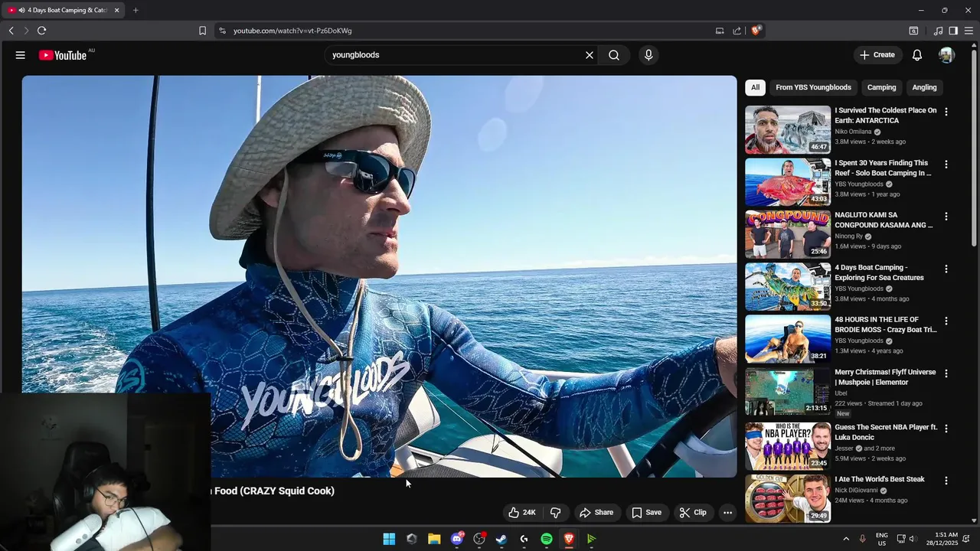Start search with your voice microphone

648,55
